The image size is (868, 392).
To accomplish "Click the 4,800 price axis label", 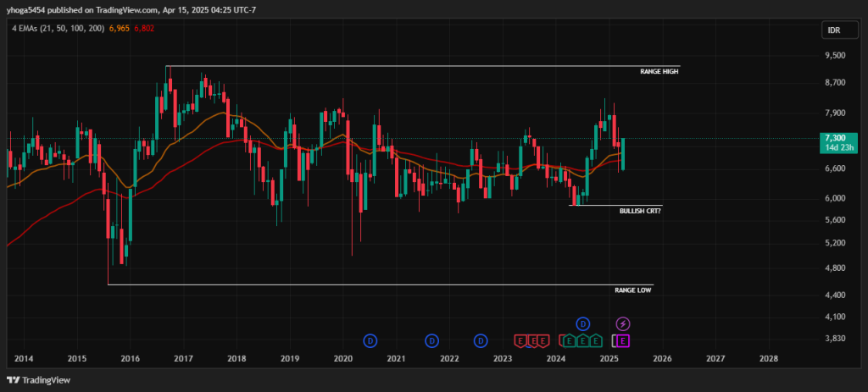I will [x=835, y=268].
